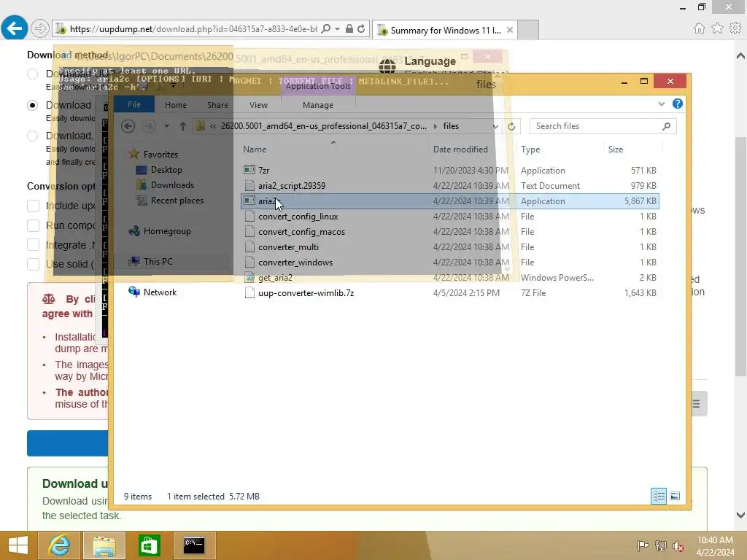Open the View ribbon tab

click(x=259, y=105)
